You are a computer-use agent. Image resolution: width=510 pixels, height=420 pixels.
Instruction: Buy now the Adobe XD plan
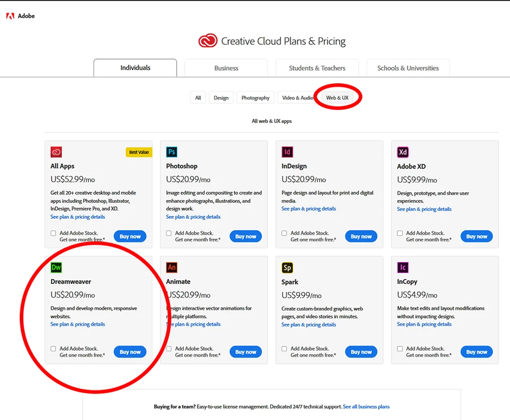click(477, 236)
